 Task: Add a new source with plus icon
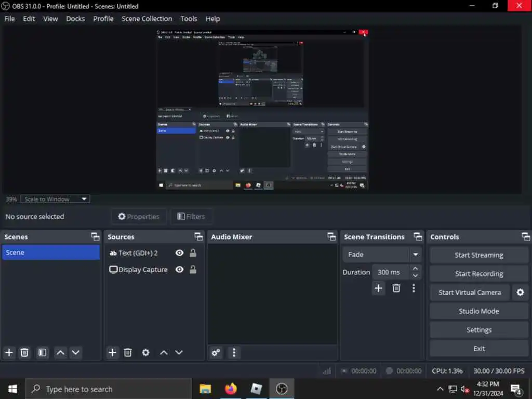pyautogui.click(x=112, y=353)
